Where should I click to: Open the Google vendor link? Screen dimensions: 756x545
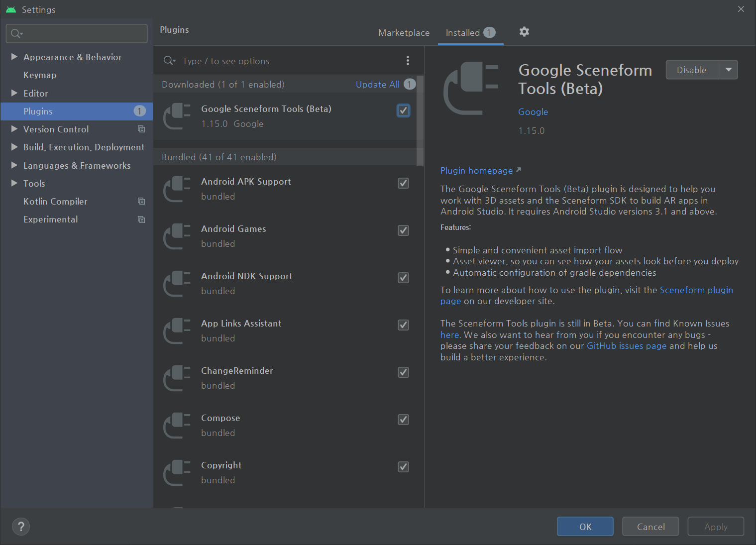pyautogui.click(x=533, y=112)
